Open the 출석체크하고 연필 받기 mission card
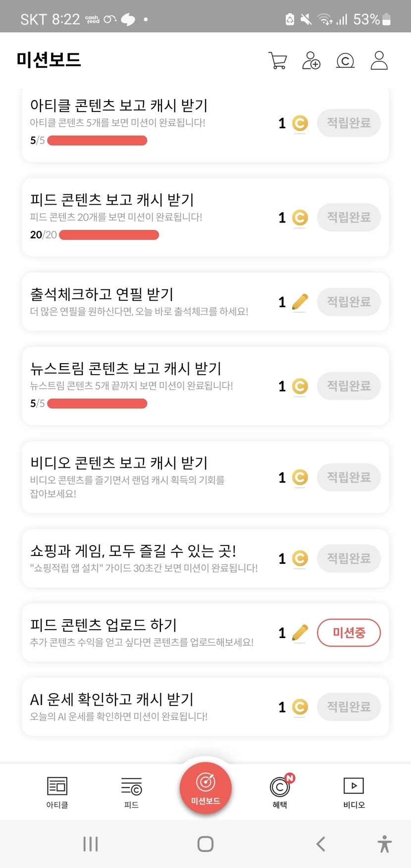Viewport: 411px width, 868px height. click(x=149, y=301)
